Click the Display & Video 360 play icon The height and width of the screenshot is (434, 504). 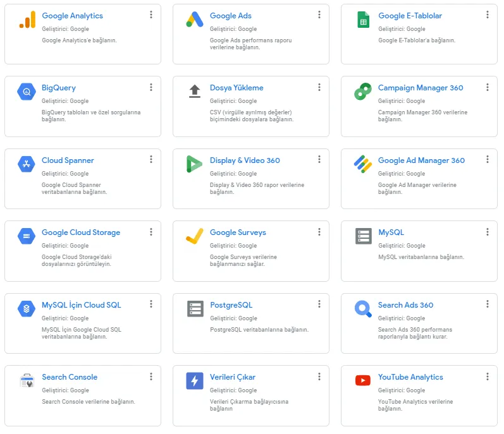pos(194,164)
